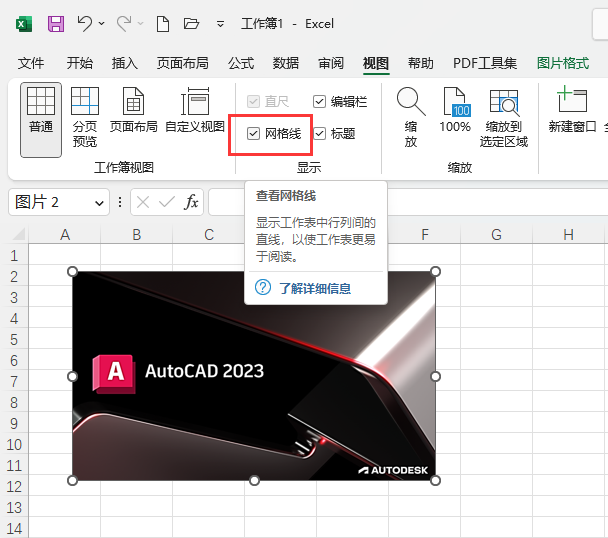Click the picture's top-left resize handle
The height and width of the screenshot is (538, 608).
click(73, 272)
